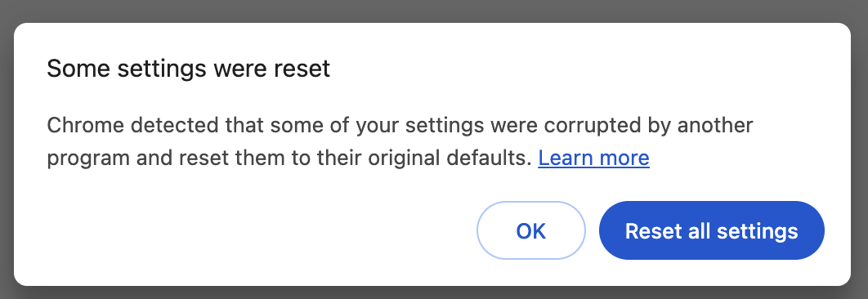Screen dimensions: 868x299
Task: Restore all settings with the primary button
Action: pos(711,230)
